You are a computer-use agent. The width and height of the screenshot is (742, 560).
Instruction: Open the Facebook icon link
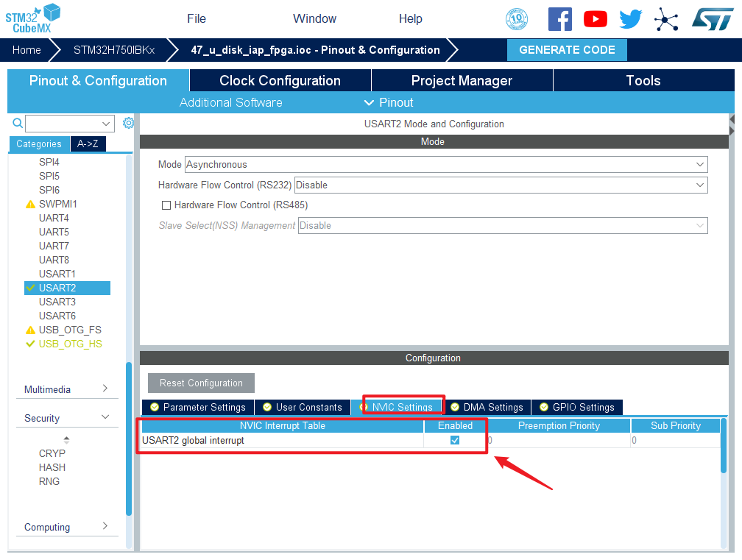click(559, 19)
